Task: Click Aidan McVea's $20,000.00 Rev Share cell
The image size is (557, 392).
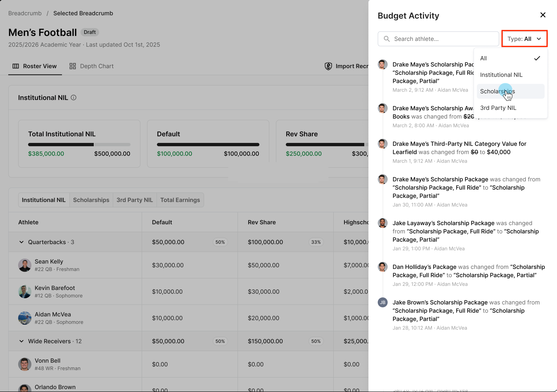Action: pyautogui.click(x=285, y=318)
